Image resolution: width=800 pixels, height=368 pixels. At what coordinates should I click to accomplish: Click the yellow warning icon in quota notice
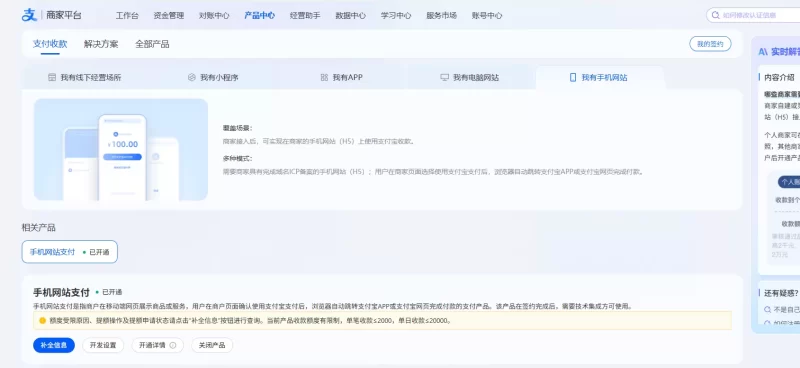click(42, 321)
